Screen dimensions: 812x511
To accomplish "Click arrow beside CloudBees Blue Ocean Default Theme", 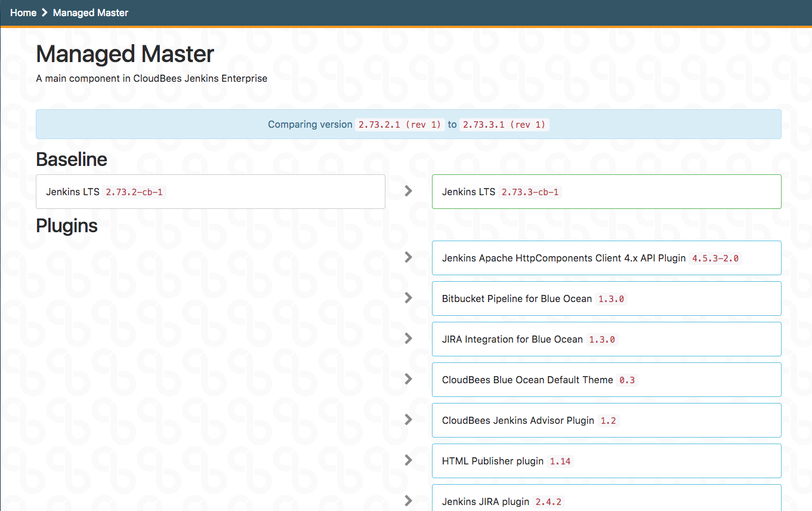I will click(409, 379).
